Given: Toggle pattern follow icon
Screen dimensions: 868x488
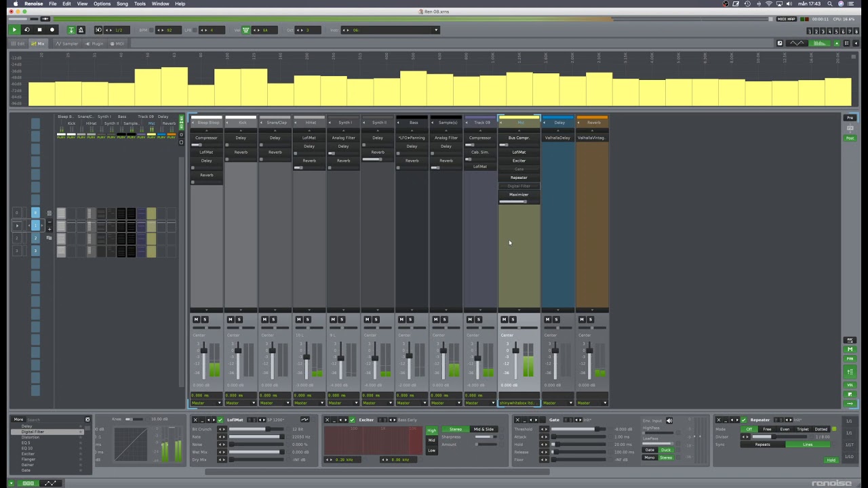Looking at the screenshot, I should pos(71,30).
